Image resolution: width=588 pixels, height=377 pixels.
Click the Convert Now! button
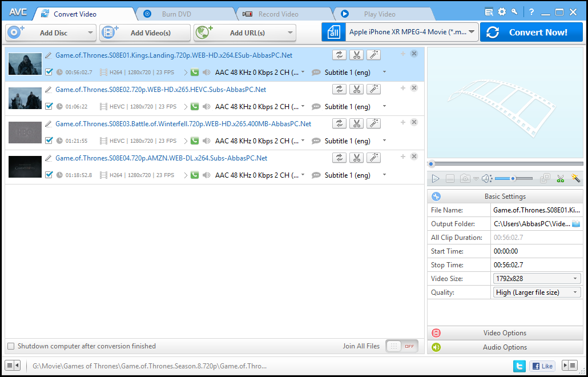pos(531,32)
